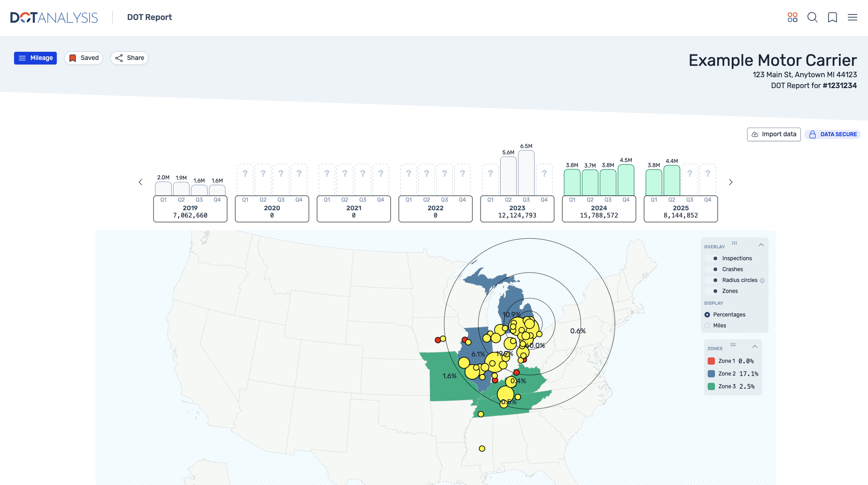Screen dimensions: 868x485
Task: Click the Share button
Action: [x=129, y=58]
